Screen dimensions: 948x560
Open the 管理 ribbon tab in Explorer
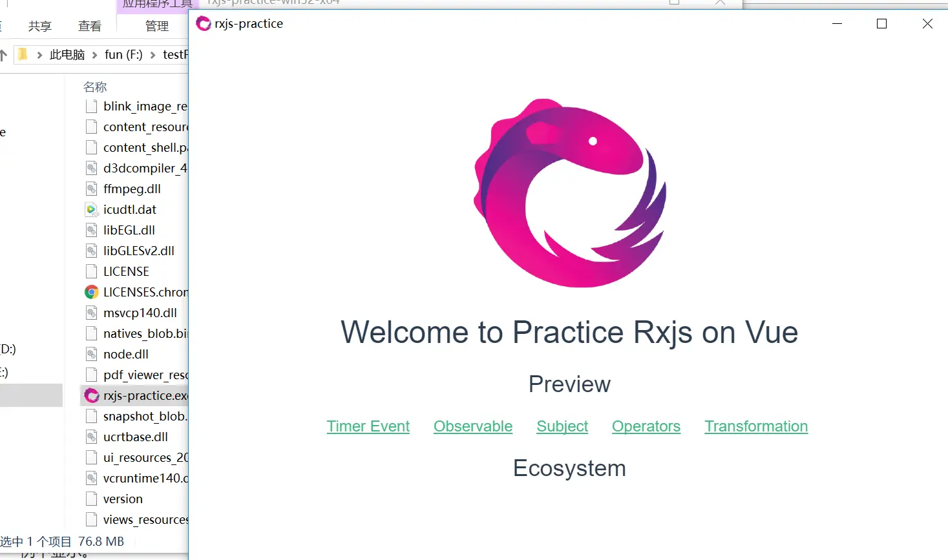[x=157, y=26]
